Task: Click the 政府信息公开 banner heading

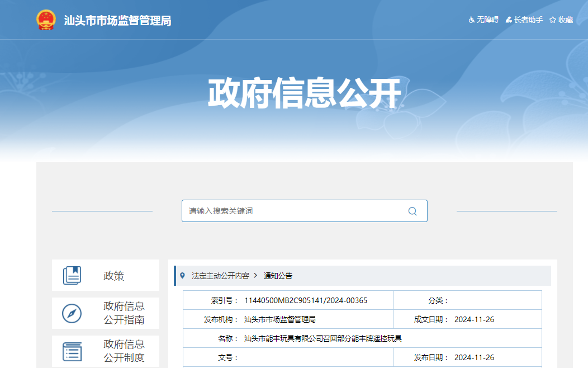Action: coord(304,93)
